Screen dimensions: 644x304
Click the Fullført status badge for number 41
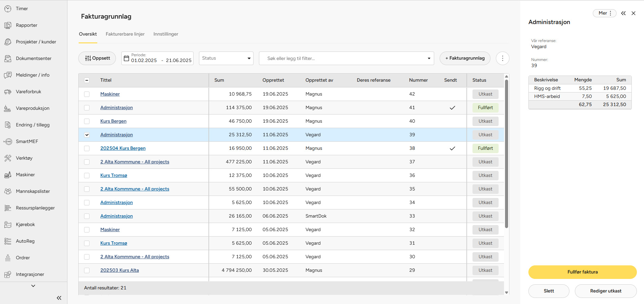coord(485,107)
